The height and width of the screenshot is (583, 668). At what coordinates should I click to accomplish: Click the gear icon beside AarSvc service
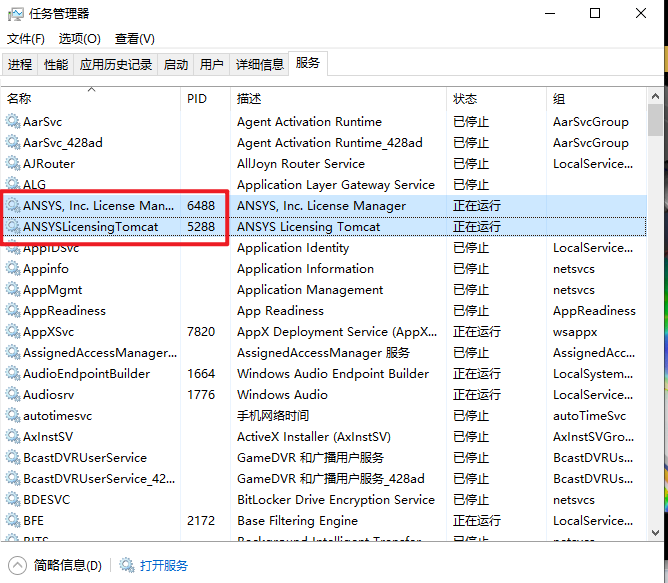point(13,122)
